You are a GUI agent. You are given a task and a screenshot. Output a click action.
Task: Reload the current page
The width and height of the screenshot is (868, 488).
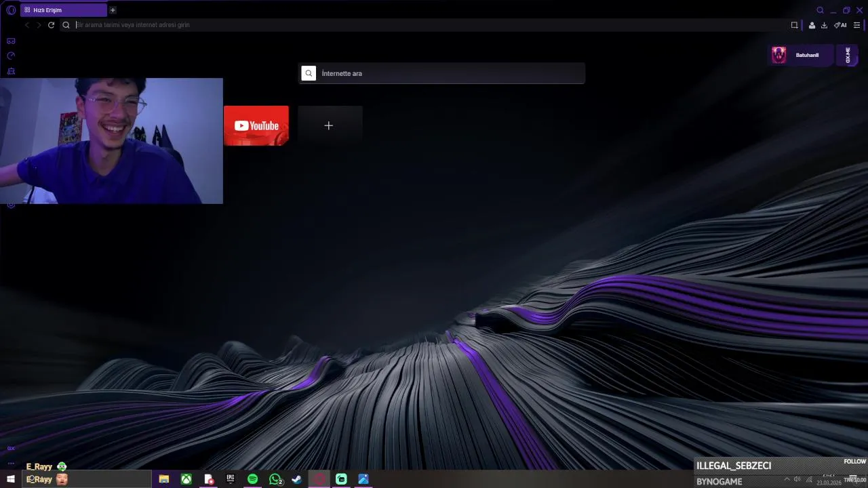(x=51, y=25)
